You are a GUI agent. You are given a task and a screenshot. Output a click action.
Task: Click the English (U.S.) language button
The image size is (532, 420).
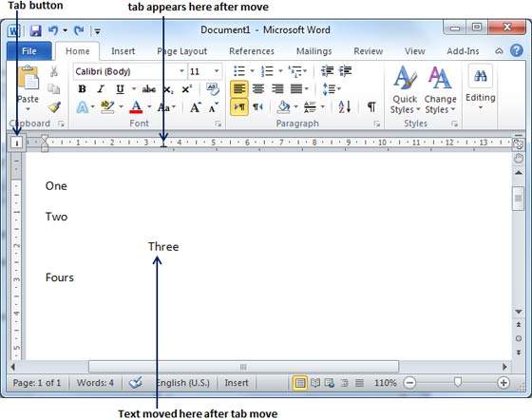182,383
